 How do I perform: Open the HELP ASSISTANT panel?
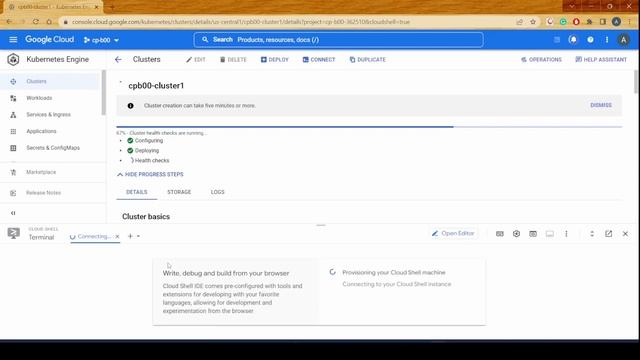pyautogui.click(x=601, y=60)
